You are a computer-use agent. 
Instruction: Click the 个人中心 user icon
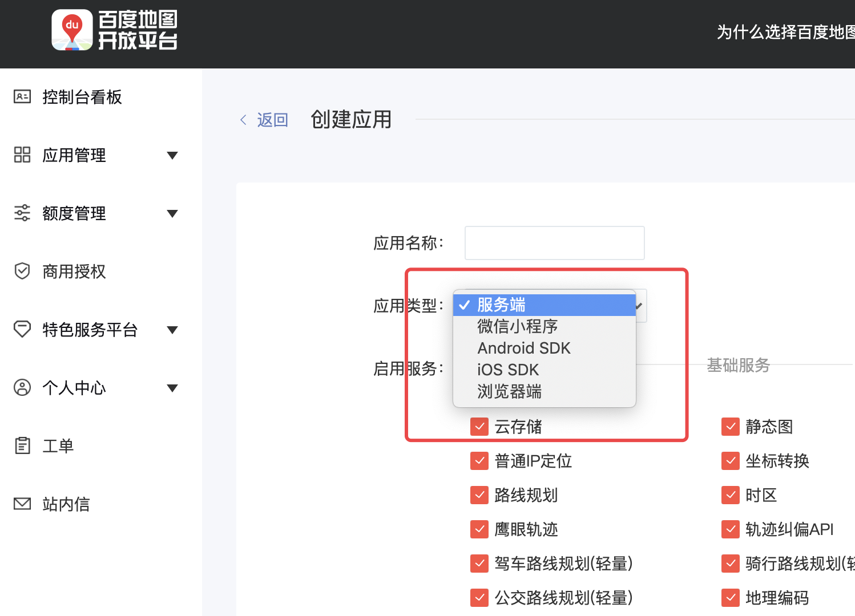22,387
